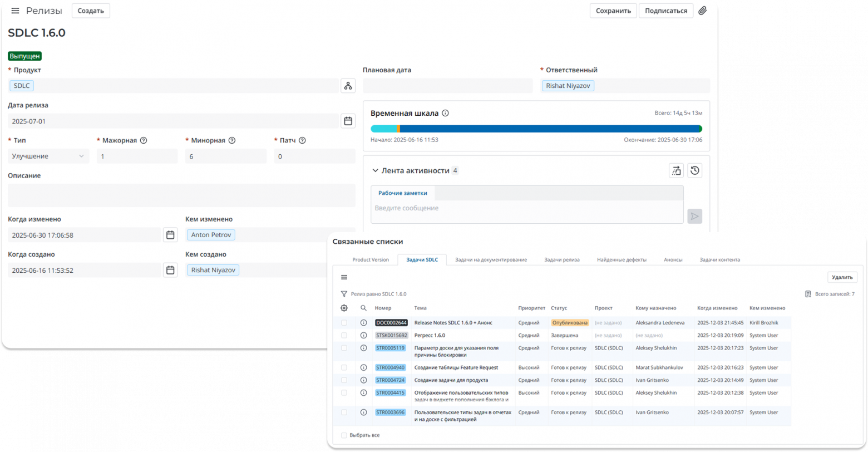
Task: Open history via the clock icon in Лента активности
Action: tap(694, 171)
